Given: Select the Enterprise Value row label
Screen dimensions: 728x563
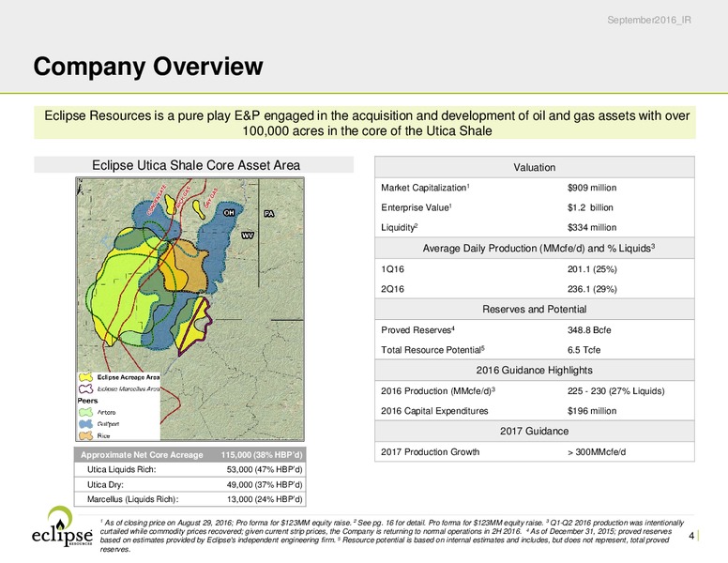Looking at the screenshot, I should pos(417,207).
